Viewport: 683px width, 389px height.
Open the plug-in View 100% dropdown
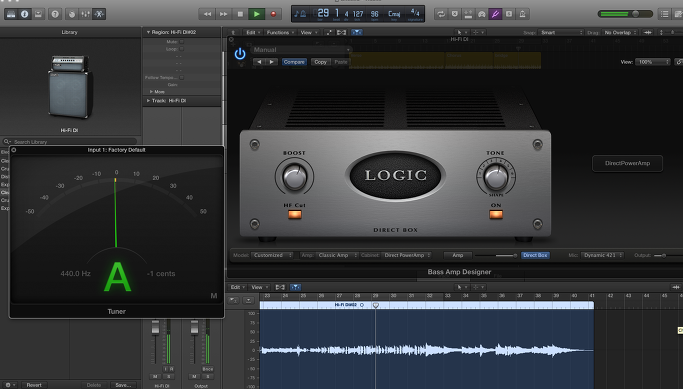click(653, 62)
